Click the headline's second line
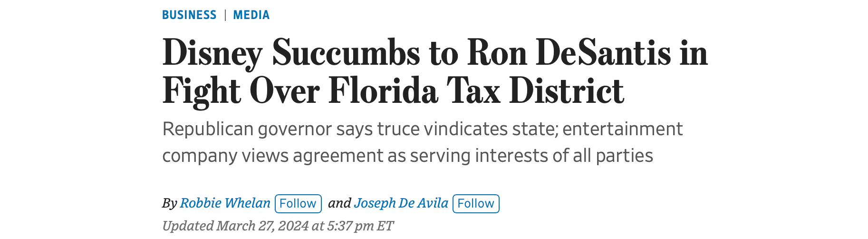Viewport: 868px width, 239px height. [393, 90]
